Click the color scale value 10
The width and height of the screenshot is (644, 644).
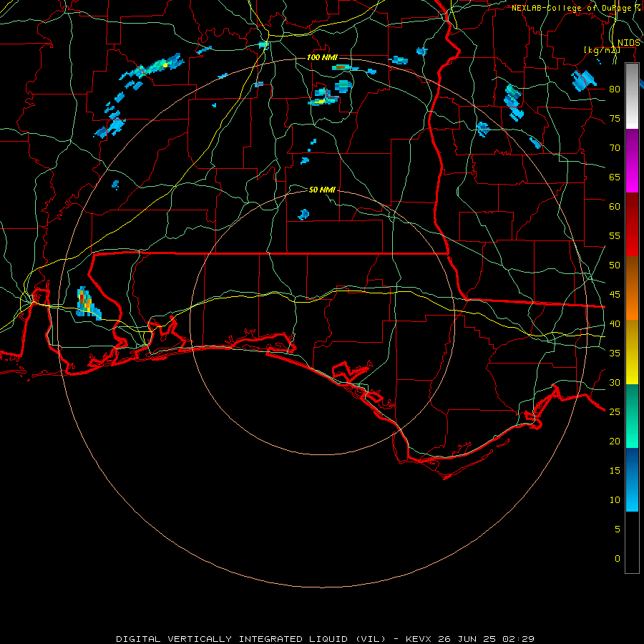tap(615, 500)
